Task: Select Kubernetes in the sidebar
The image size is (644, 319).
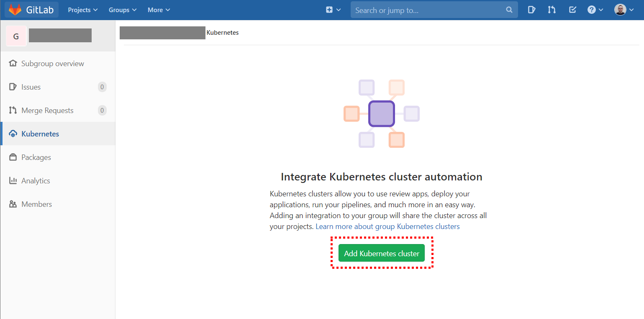Action: [58, 134]
